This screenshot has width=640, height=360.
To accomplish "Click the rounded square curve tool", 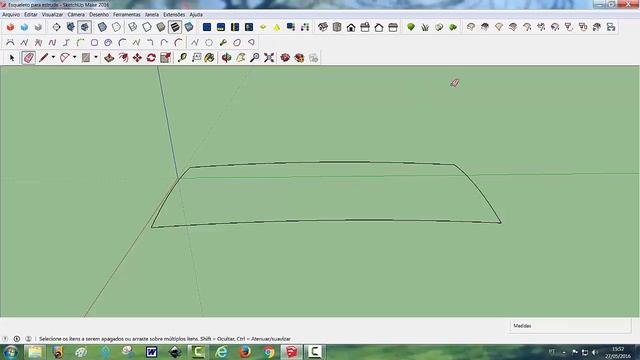I will pos(94,42).
